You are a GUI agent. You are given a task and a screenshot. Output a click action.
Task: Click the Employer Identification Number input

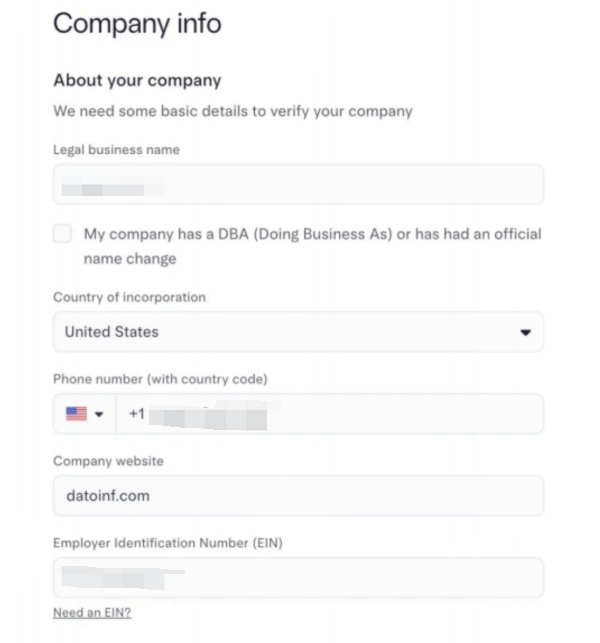pos(298,578)
